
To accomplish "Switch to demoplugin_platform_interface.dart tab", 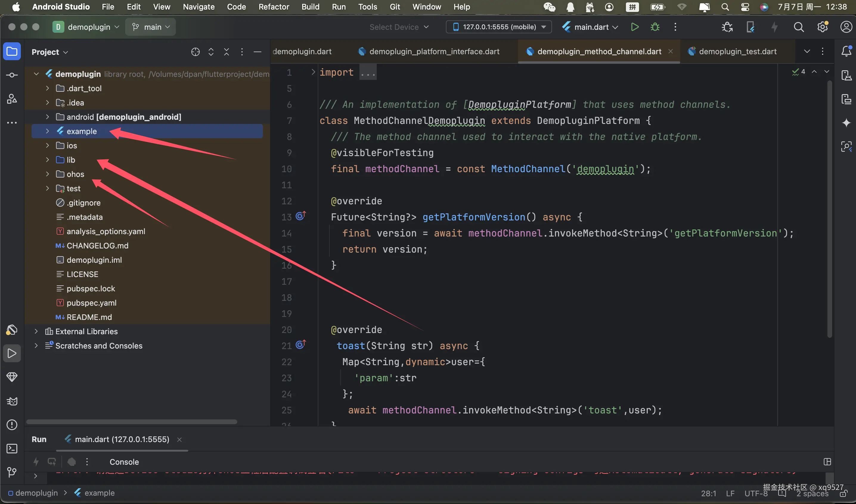I will click(x=434, y=52).
